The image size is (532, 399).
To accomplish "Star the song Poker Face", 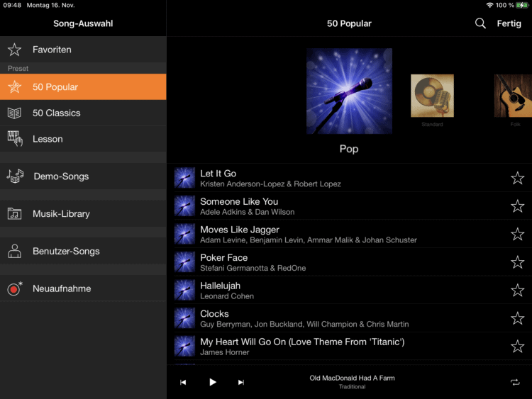I will [x=517, y=262].
